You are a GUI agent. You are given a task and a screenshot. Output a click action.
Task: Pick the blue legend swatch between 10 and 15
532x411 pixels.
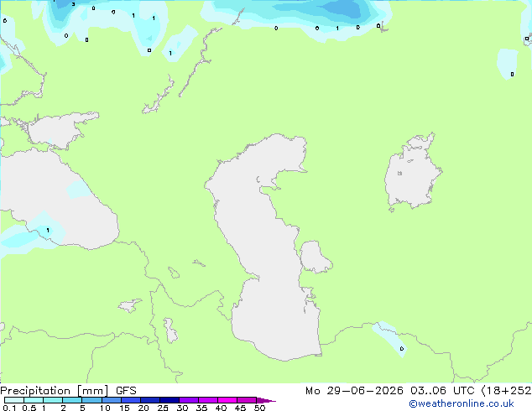click(111, 400)
